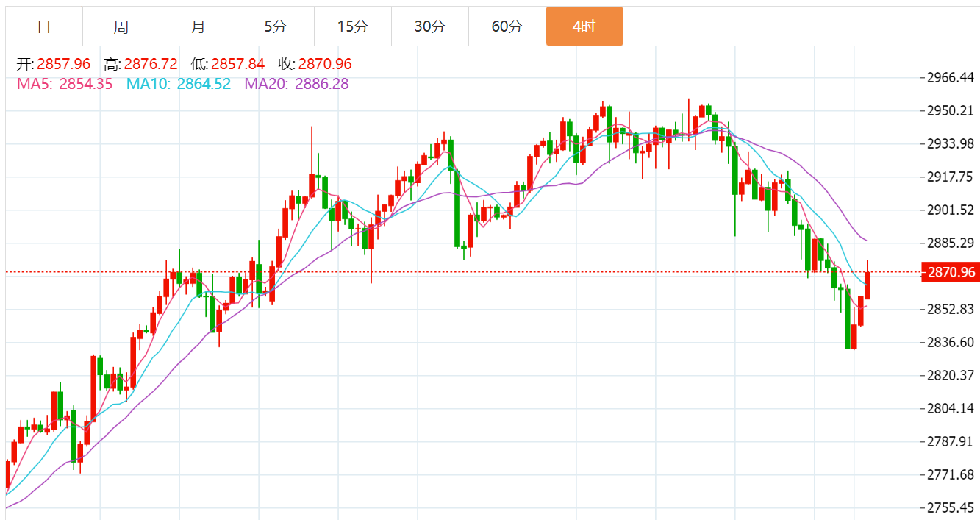Click the closing price value 2870.96 at top
This screenshot has width=980, height=520.
(324, 64)
